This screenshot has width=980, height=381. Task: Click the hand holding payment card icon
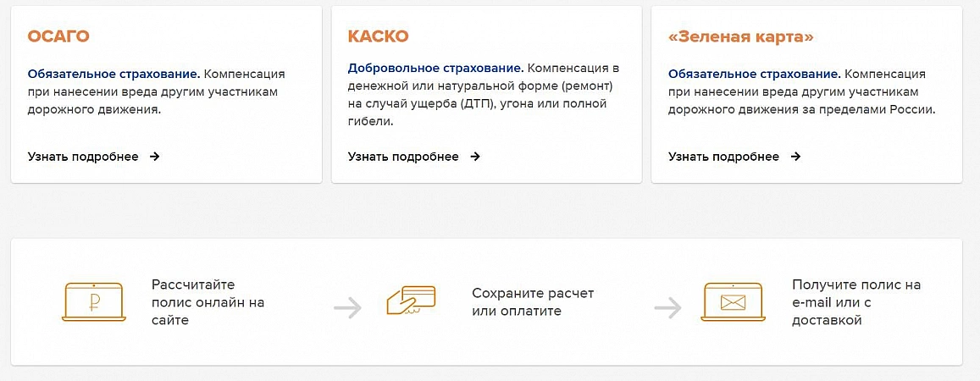click(411, 301)
